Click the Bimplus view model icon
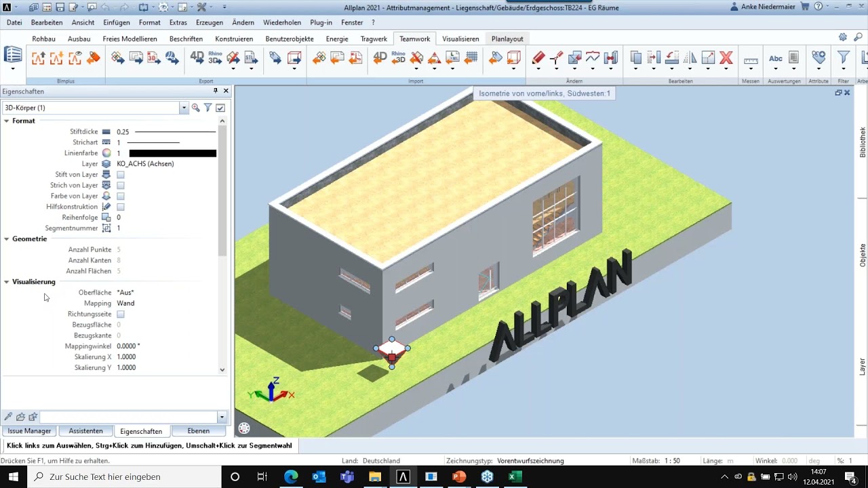The height and width of the screenshot is (488, 868). [x=75, y=58]
